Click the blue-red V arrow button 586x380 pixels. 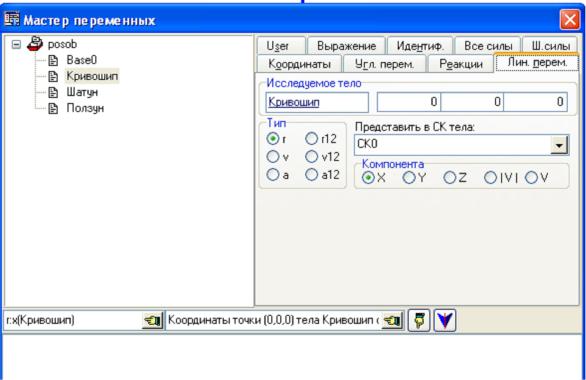444,320
